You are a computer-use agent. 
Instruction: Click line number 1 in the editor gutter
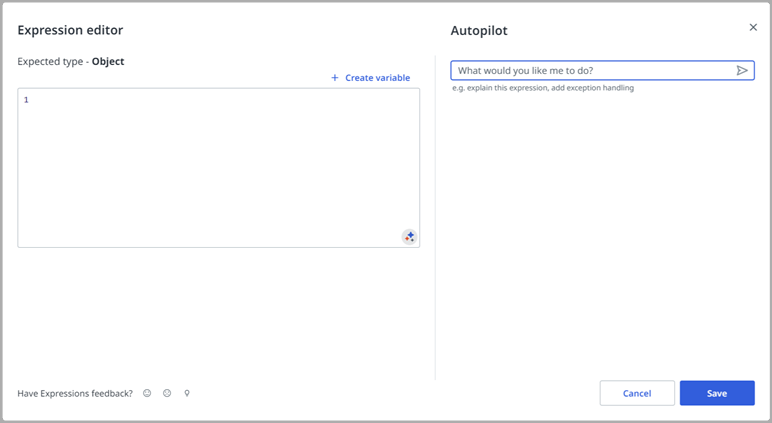(x=26, y=100)
